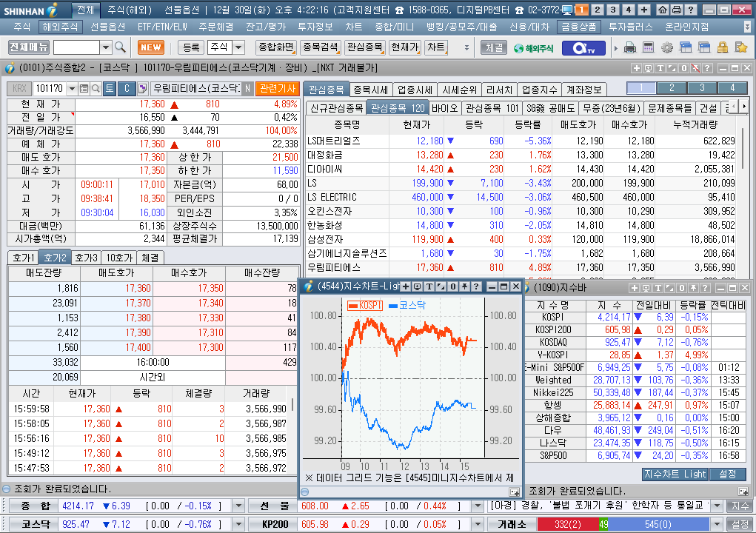Image resolution: width=756 pixels, height=533 pixels.
Task: Click the T font icon in 주식종합2 titlebar
Action: [x=660, y=68]
